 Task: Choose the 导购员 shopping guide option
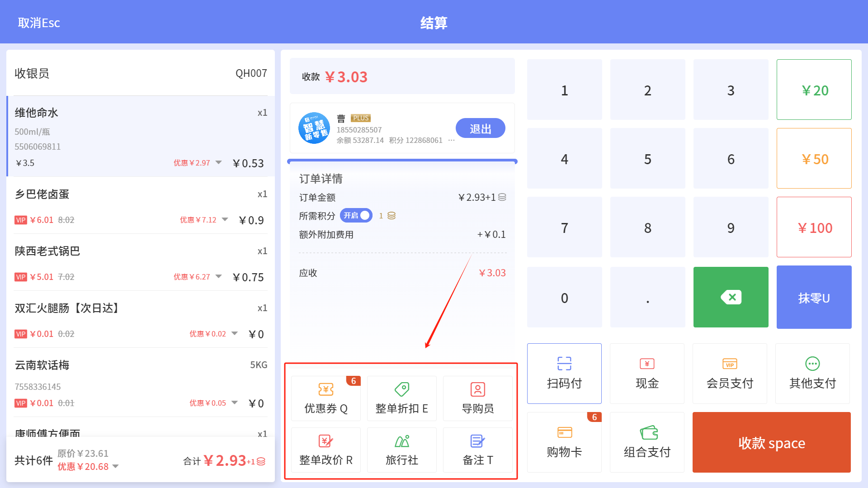(478, 398)
